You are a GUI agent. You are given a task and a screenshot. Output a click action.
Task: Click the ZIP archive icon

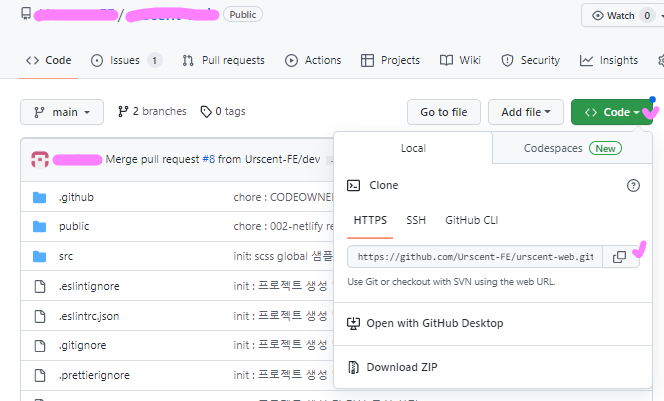tap(353, 367)
